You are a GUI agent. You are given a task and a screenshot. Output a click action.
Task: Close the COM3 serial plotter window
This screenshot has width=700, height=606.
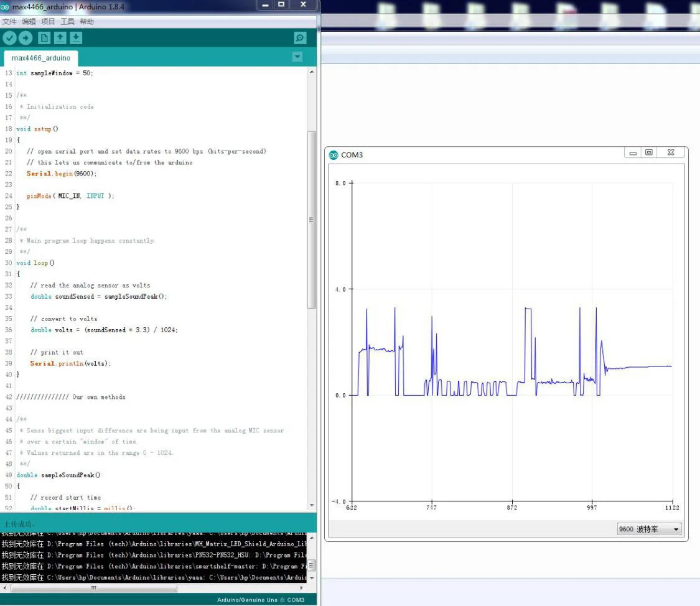tap(671, 152)
